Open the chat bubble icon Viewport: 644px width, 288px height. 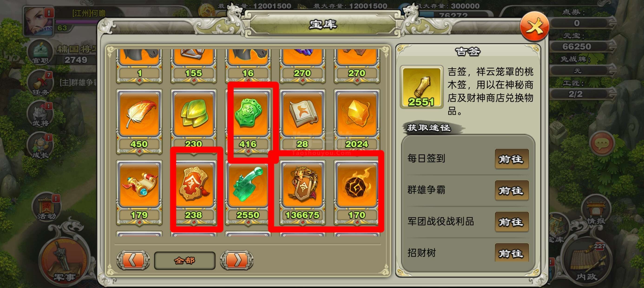[x=602, y=143]
